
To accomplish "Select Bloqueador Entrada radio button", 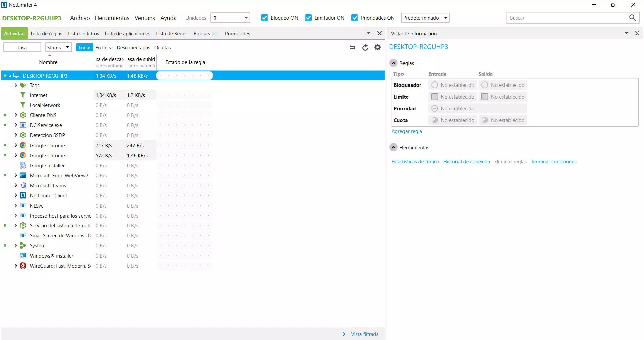I will (x=435, y=85).
